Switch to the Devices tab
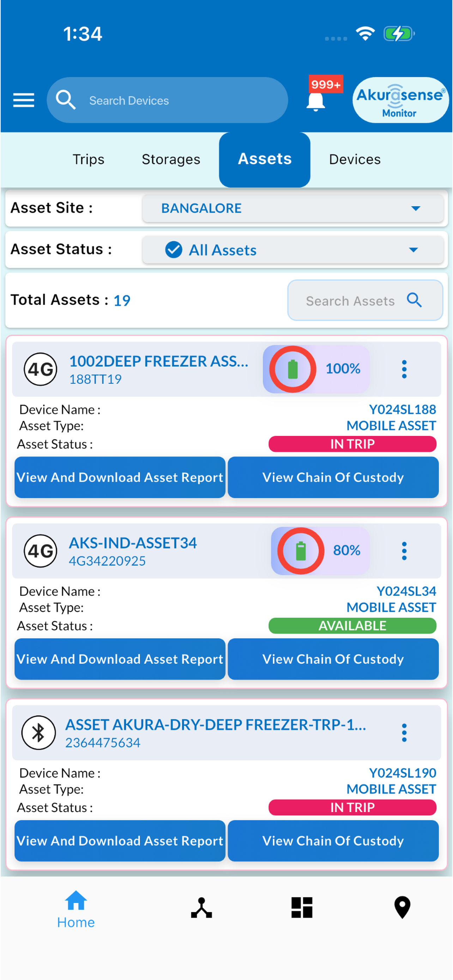 [355, 159]
